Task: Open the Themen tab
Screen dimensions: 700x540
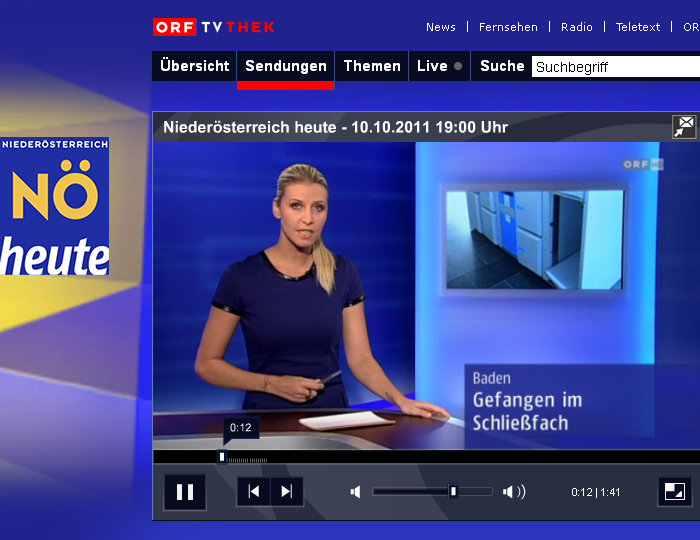Action: (x=372, y=66)
